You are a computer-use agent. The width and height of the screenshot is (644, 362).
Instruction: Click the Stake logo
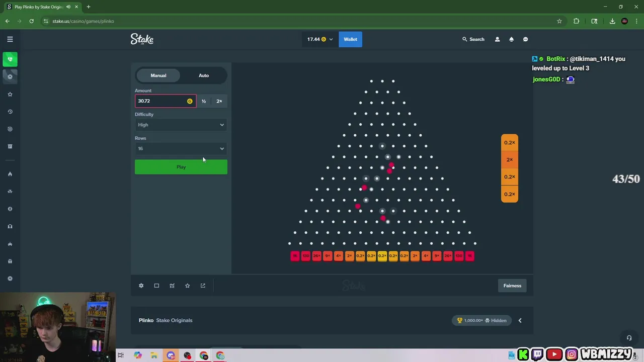pos(142,39)
